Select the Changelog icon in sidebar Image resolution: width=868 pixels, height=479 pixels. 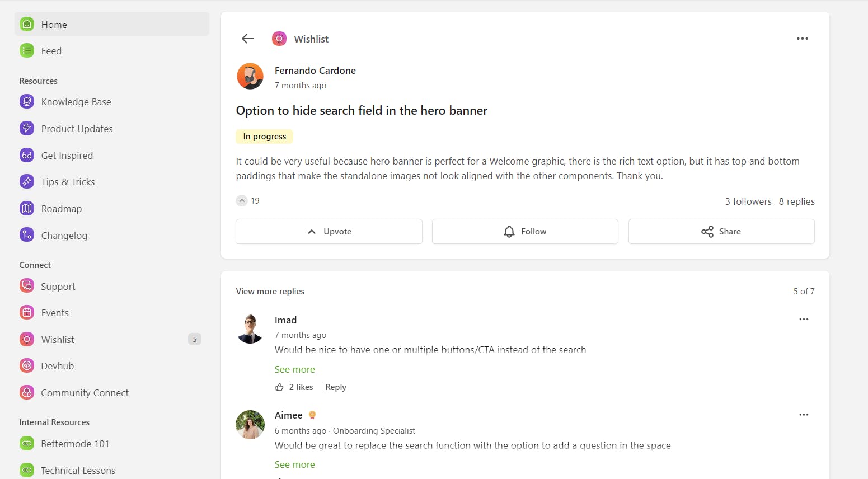(x=27, y=235)
